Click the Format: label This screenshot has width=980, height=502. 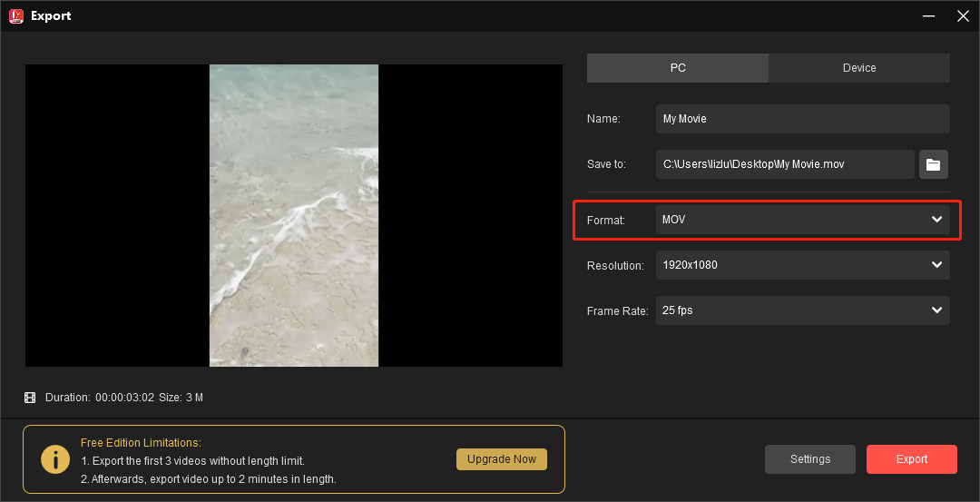tap(605, 220)
